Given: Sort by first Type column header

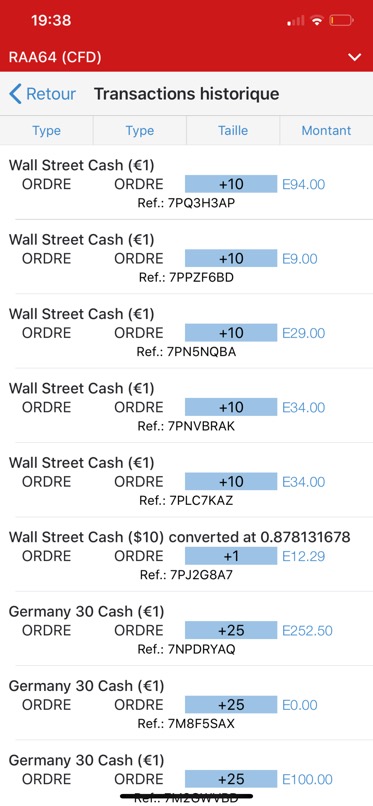Looking at the screenshot, I should tap(47, 131).
